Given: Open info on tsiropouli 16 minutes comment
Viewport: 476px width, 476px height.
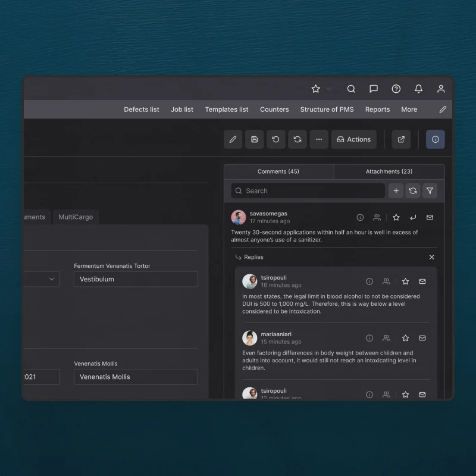Looking at the screenshot, I should point(369,281).
